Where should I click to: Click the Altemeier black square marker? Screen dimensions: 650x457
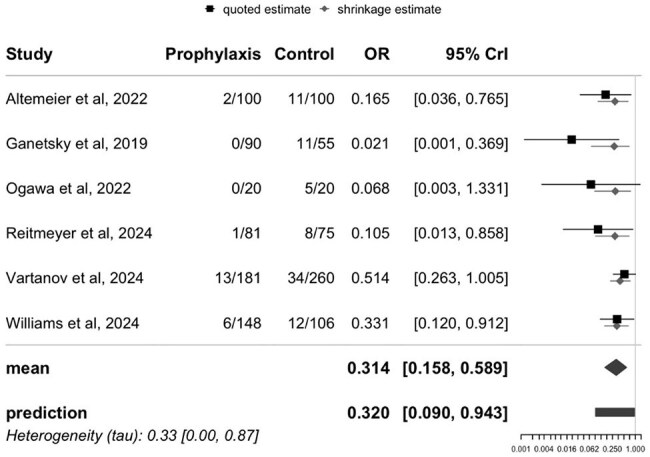[x=606, y=95]
